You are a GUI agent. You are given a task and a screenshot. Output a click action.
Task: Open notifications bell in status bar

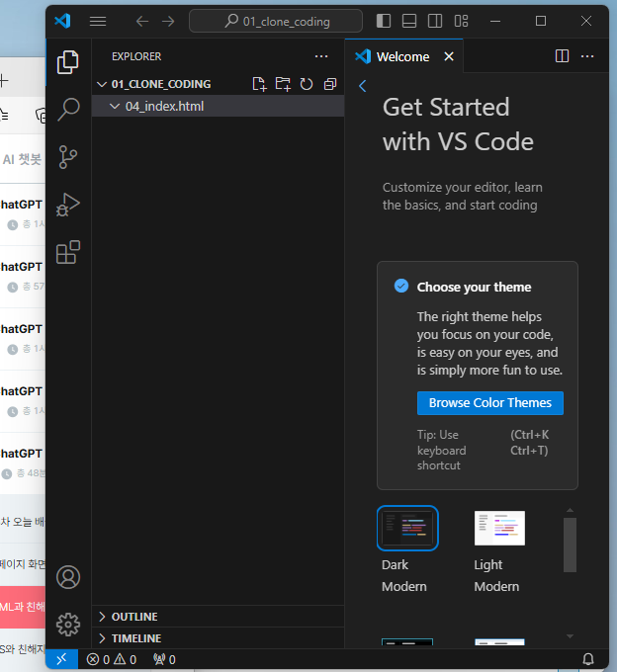(x=588, y=659)
